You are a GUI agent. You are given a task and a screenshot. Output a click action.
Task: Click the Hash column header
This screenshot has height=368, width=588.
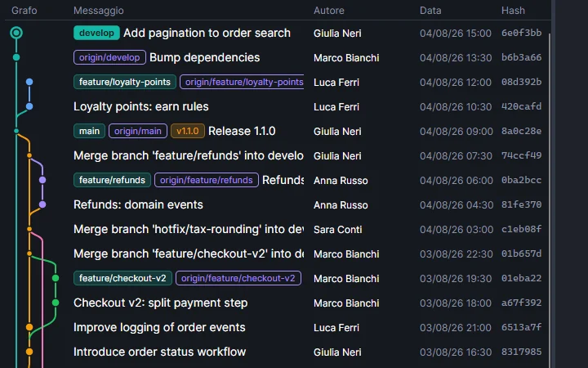pyautogui.click(x=513, y=11)
